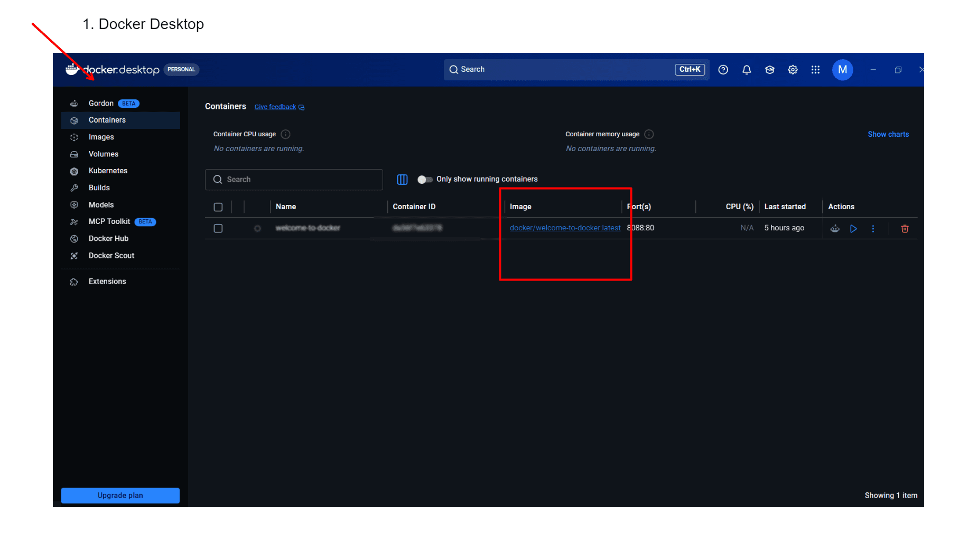The image size is (977, 560).
Task: Click the CPU (%) column header
Action: [x=740, y=207]
